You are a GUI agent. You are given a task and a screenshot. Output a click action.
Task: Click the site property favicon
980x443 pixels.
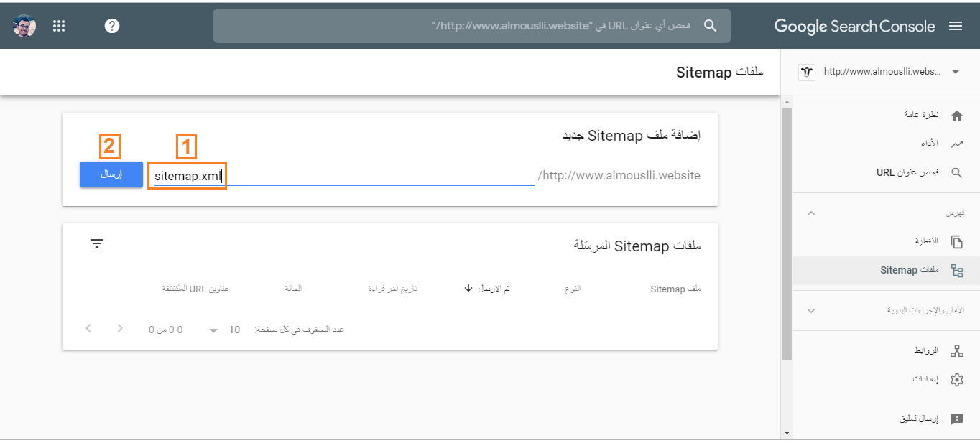[x=807, y=72]
